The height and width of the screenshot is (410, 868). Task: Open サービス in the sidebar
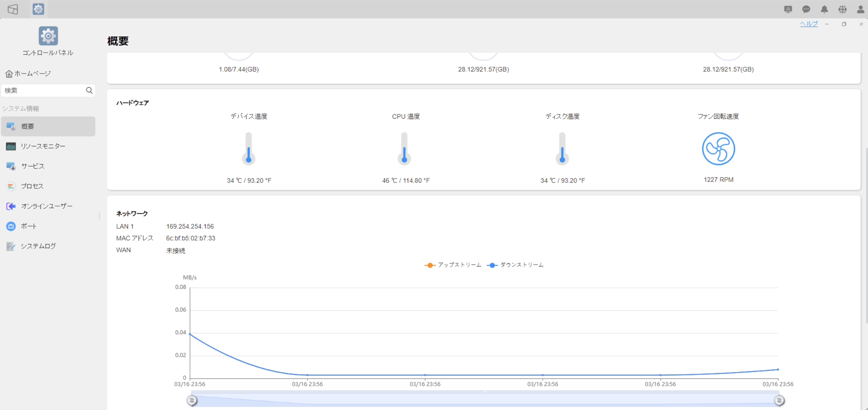click(x=48, y=166)
